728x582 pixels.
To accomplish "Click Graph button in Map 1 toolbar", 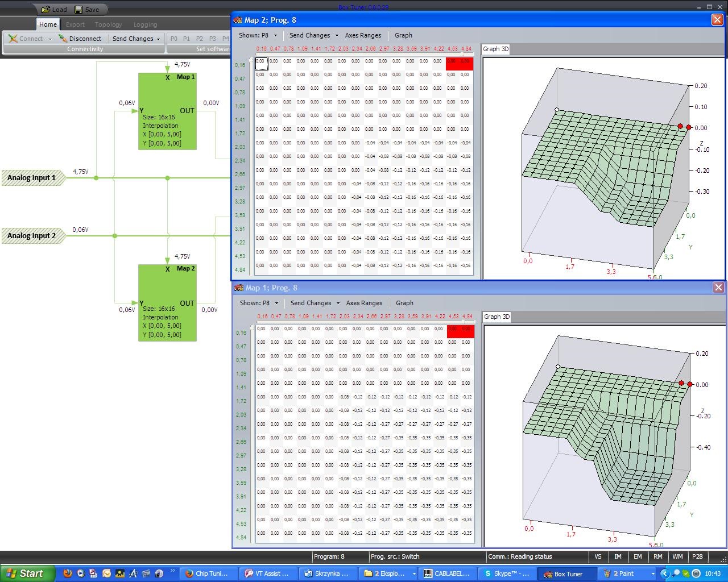I will tap(404, 303).
